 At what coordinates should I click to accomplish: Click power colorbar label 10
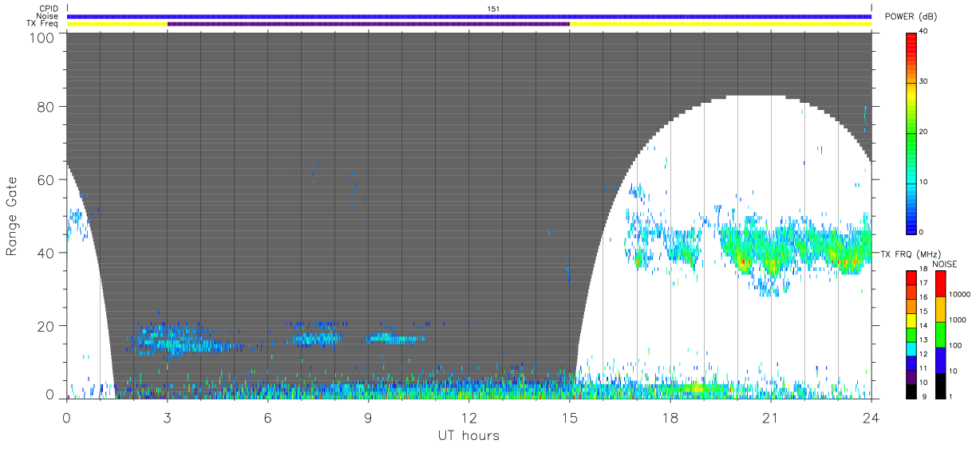click(x=925, y=182)
